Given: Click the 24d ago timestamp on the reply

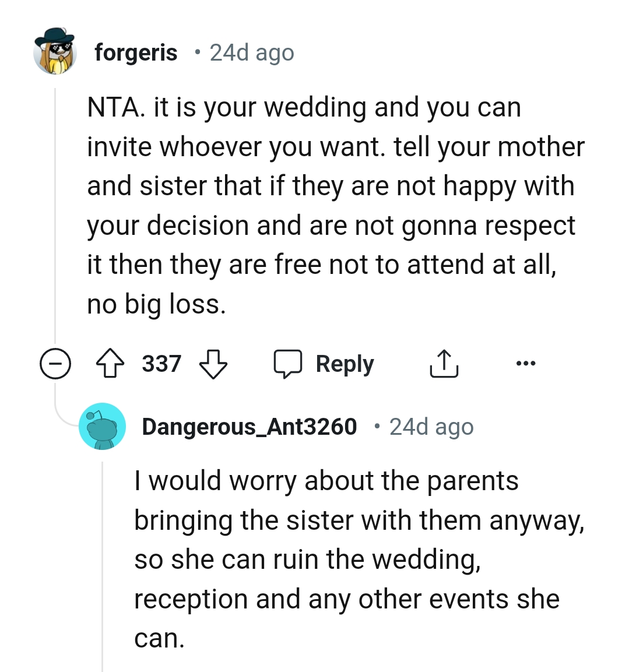Looking at the screenshot, I should [x=431, y=427].
